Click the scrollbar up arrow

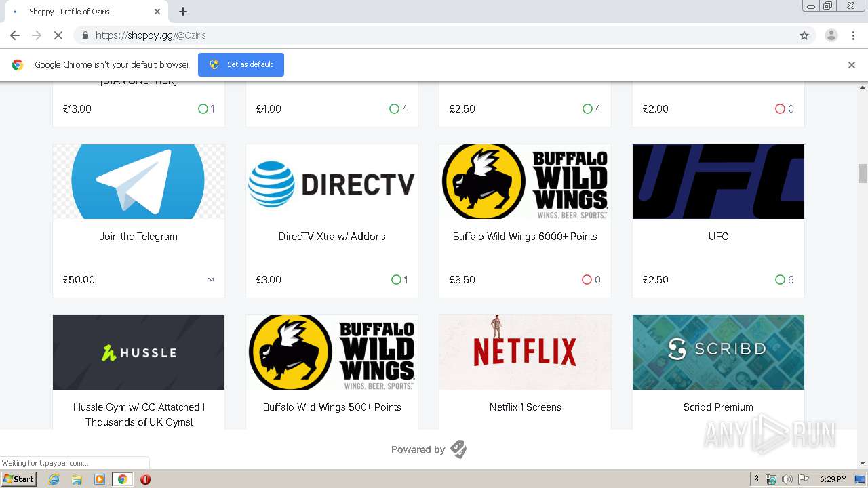tap(863, 87)
